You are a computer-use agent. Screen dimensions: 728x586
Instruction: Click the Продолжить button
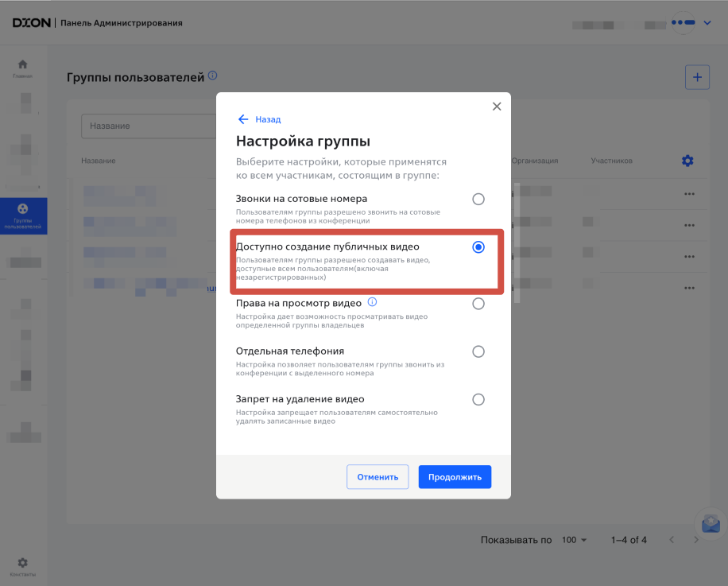coord(455,477)
